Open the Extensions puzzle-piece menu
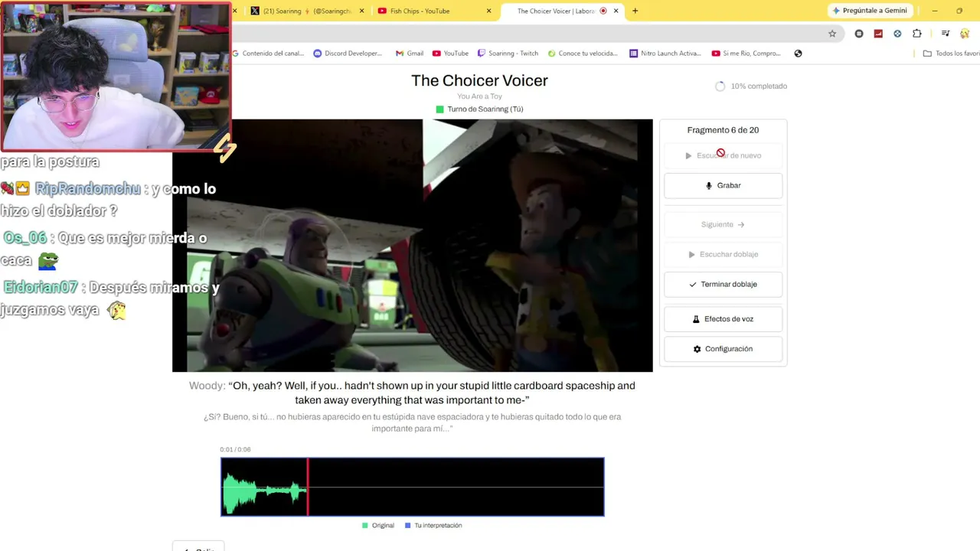 pos(917,34)
